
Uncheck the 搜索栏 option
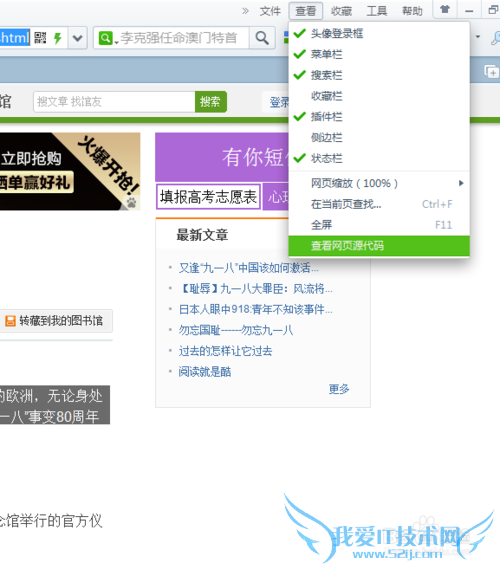tap(379, 75)
